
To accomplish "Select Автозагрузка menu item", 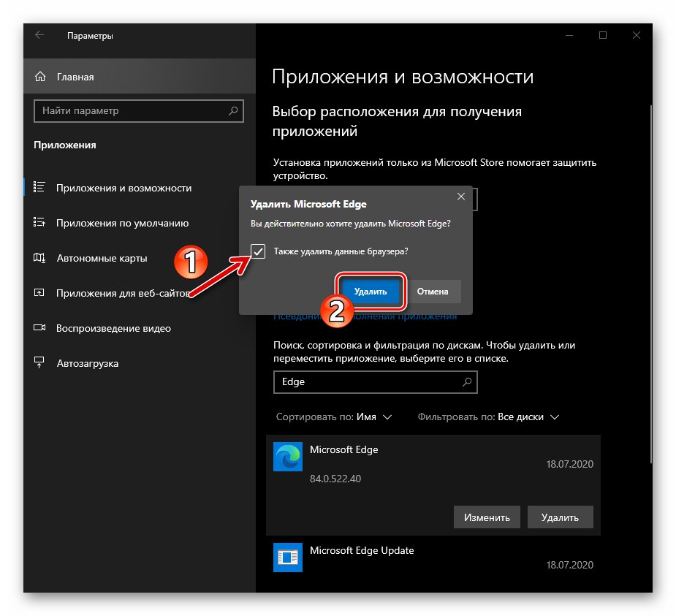I will 140,363.
